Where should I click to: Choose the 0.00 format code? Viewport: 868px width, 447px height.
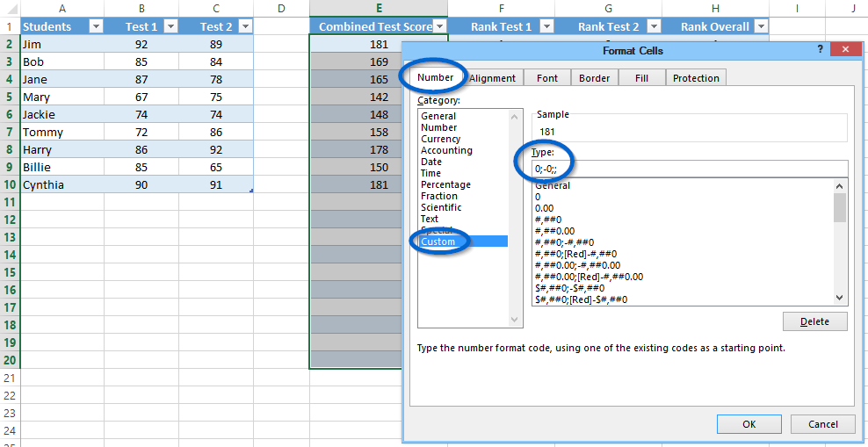tap(546, 208)
